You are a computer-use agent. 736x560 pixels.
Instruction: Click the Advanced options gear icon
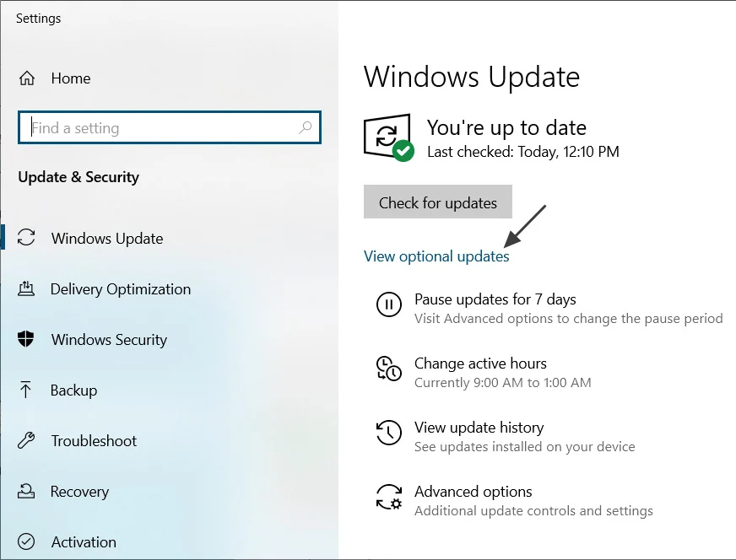(388, 497)
